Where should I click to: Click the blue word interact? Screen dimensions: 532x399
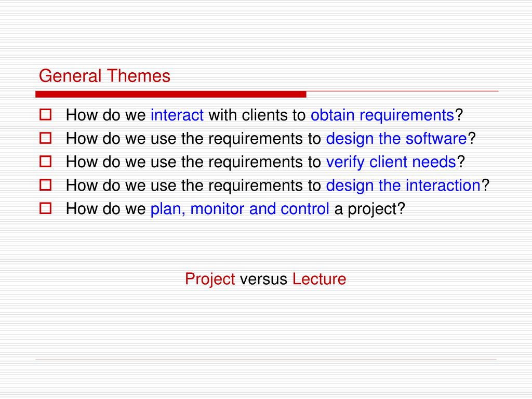pyautogui.click(x=177, y=115)
